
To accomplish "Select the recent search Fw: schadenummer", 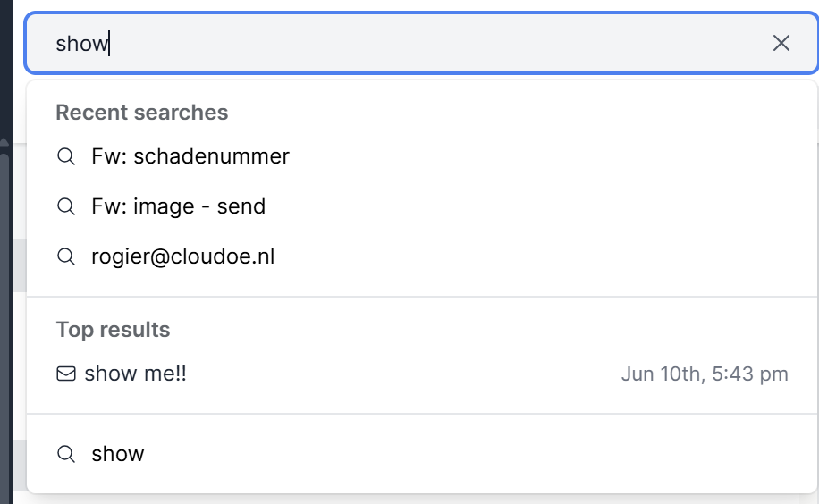I will 190,156.
